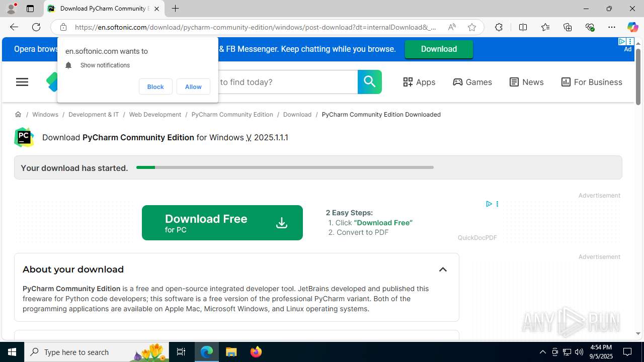Viewport: 644px width, 362px height.
Task: Open For Business navigation item
Action: [592, 82]
